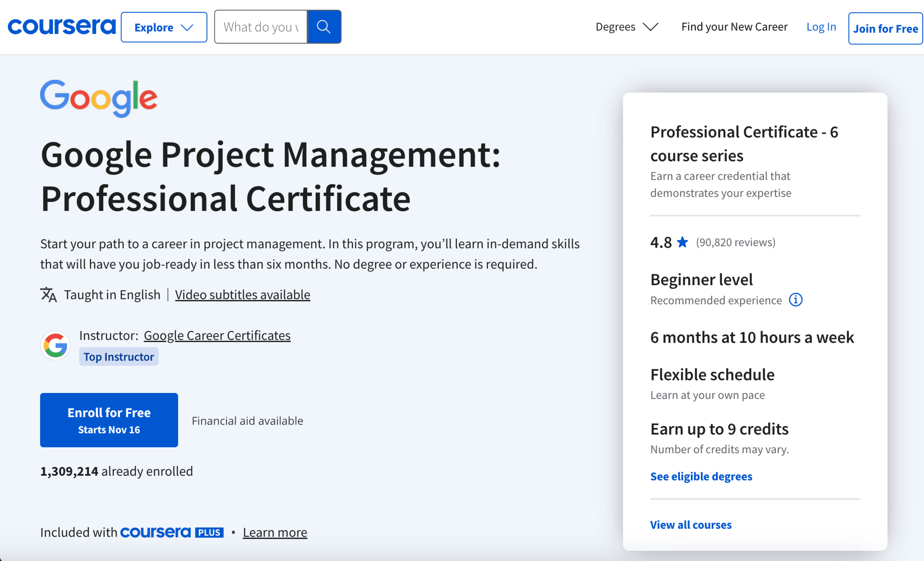Click the Coursera logo in header
Screen dimensions: 924x561
(62, 26)
